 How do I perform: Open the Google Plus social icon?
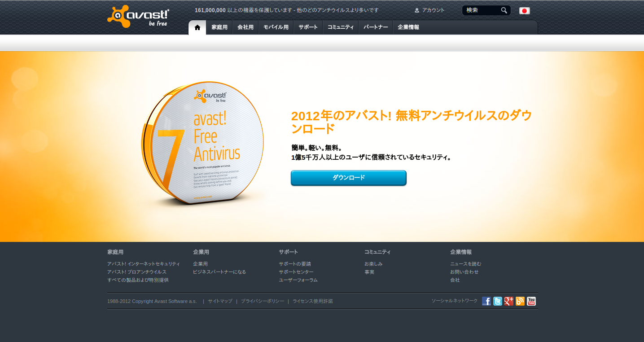point(509,301)
